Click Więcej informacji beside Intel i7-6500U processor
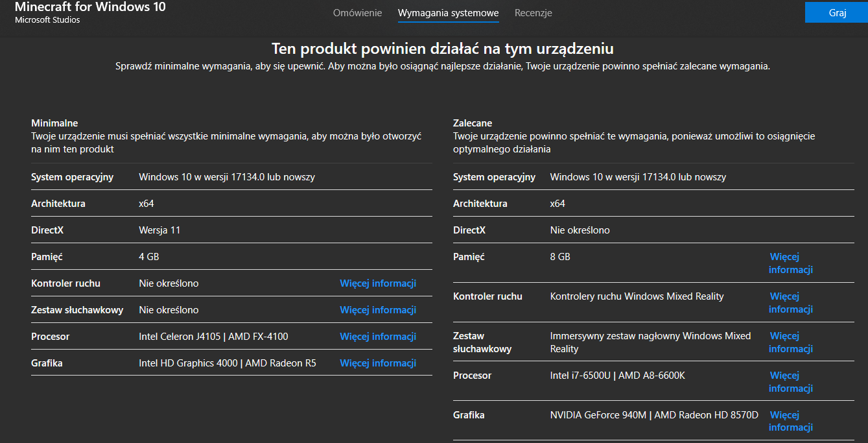The width and height of the screenshot is (868, 443). click(x=790, y=382)
